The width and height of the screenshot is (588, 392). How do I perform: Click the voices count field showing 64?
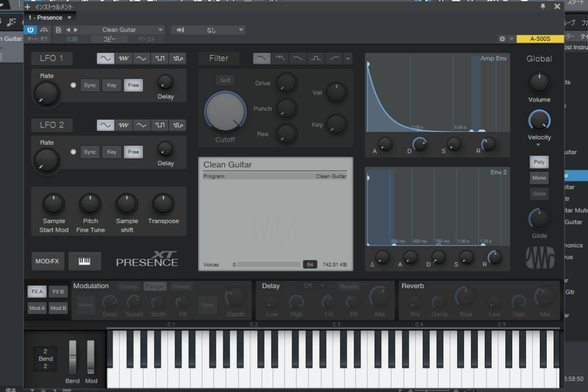coord(310,265)
